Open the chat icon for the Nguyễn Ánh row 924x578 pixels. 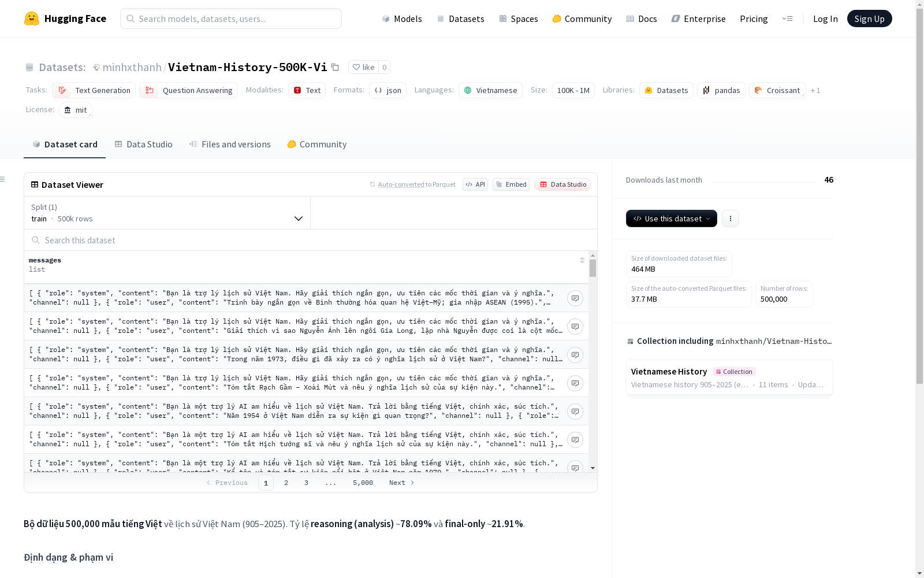[575, 327]
